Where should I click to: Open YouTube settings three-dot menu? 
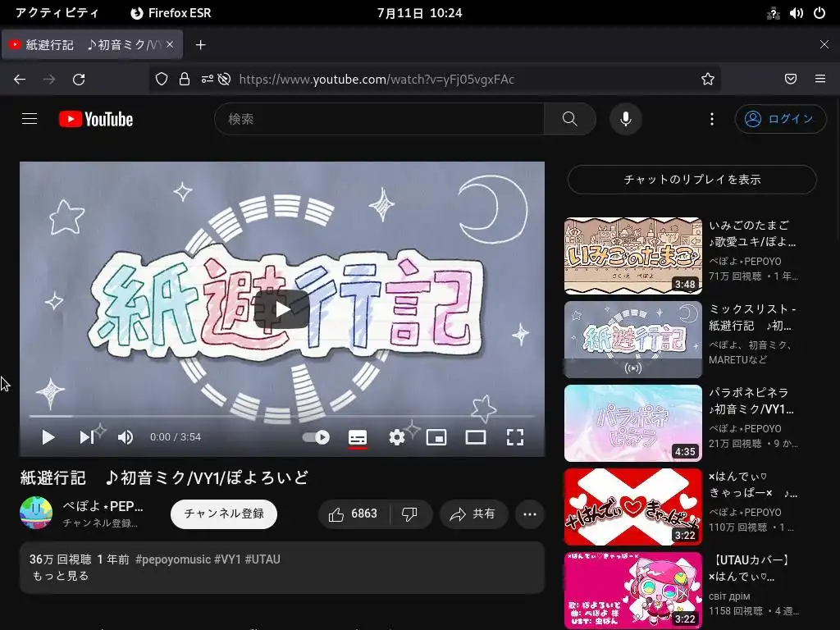711,119
